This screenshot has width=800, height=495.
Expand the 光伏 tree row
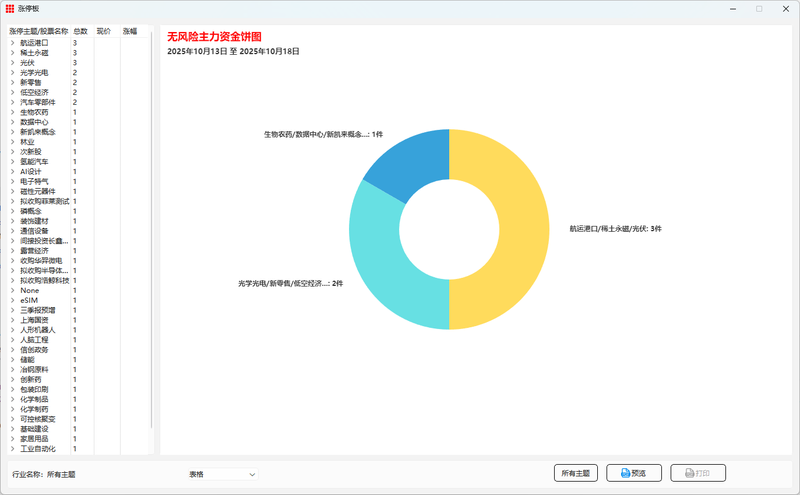pos(13,63)
